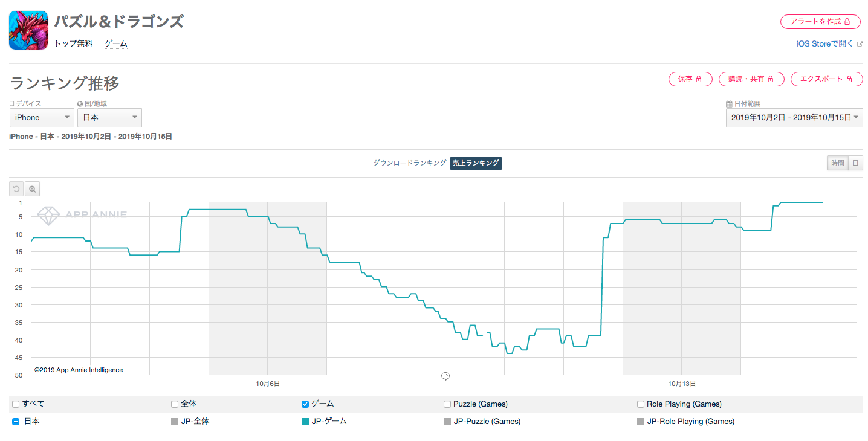This screenshot has width=868, height=441.
Task: Click the JP-全体 gray color swatch
Action: 175,422
